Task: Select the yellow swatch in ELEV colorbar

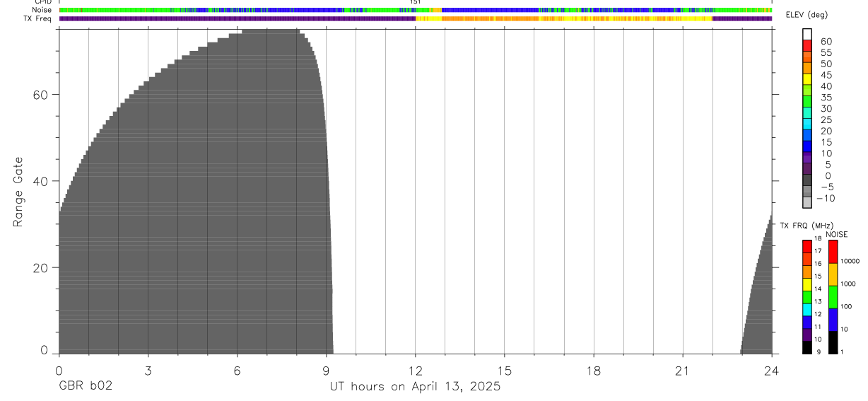Action: (x=807, y=79)
